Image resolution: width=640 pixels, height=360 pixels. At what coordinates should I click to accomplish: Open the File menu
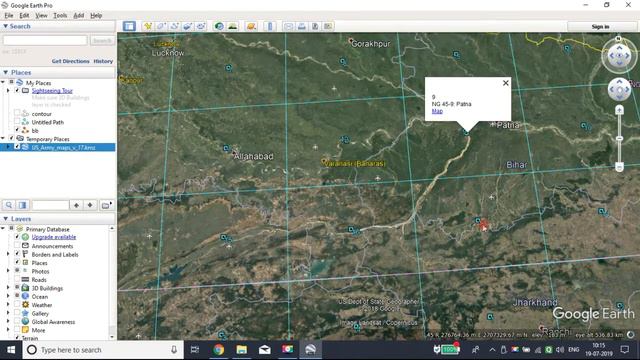(x=9, y=16)
